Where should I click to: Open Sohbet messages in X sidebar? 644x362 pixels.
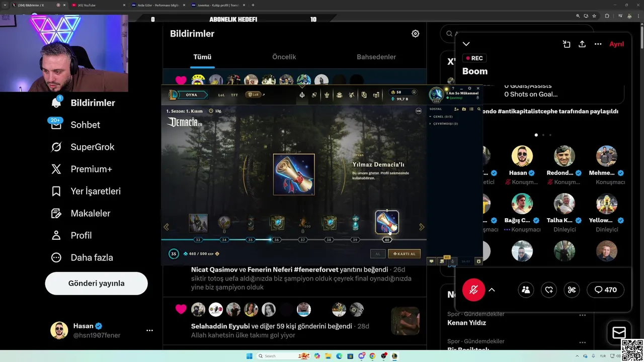56,125
